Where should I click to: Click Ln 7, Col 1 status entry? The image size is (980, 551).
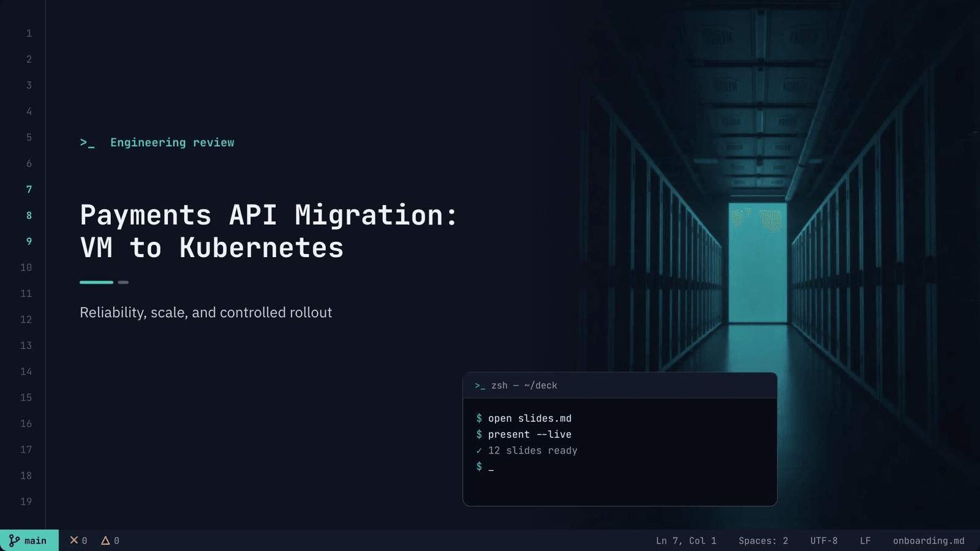point(686,541)
